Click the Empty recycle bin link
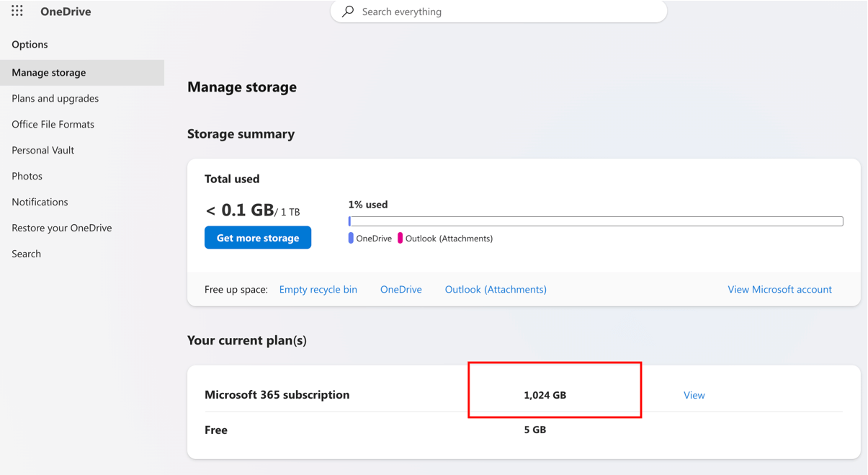This screenshot has height=475, width=868. tap(318, 289)
